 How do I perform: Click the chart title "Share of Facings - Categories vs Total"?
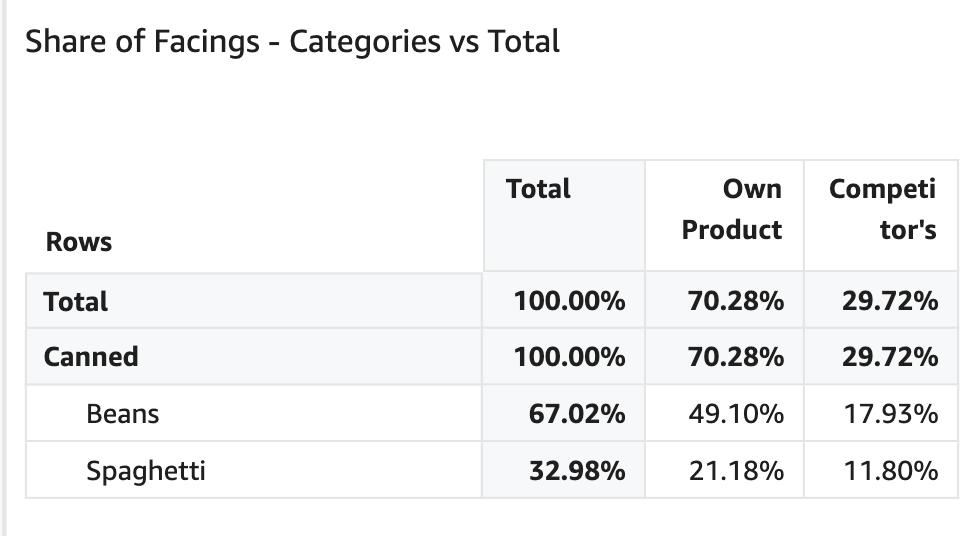(x=292, y=42)
